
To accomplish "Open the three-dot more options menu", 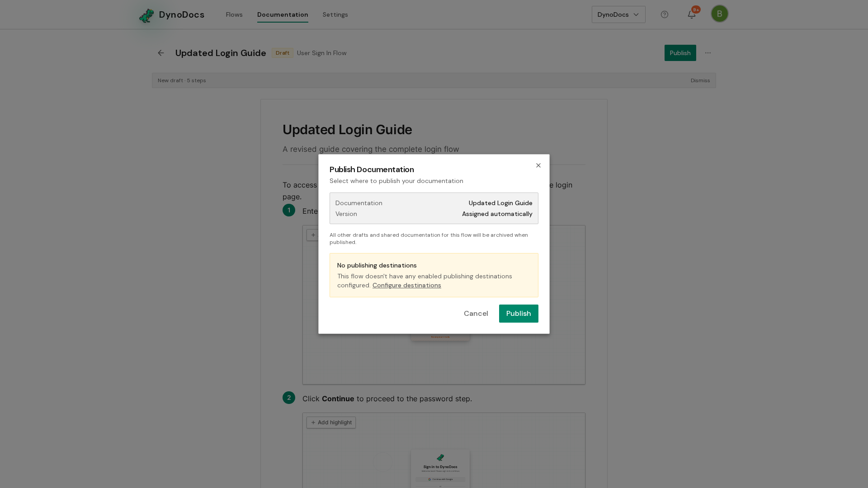I will tap(708, 53).
